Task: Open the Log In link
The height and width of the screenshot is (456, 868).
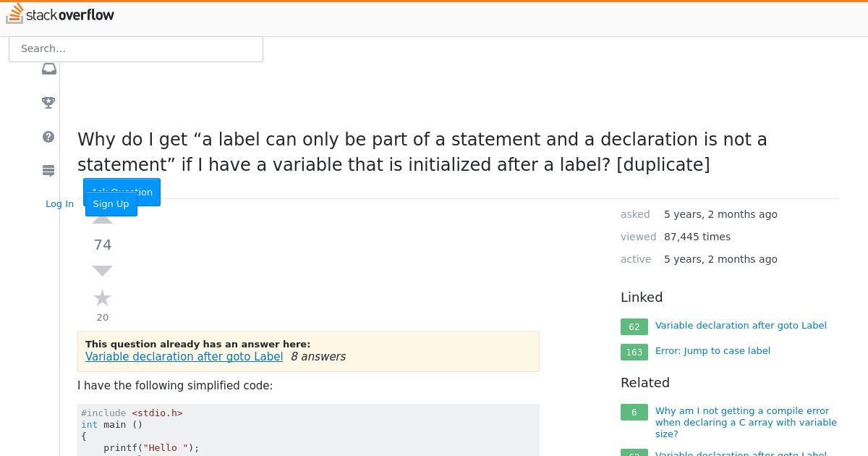Action: pyautogui.click(x=59, y=203)
